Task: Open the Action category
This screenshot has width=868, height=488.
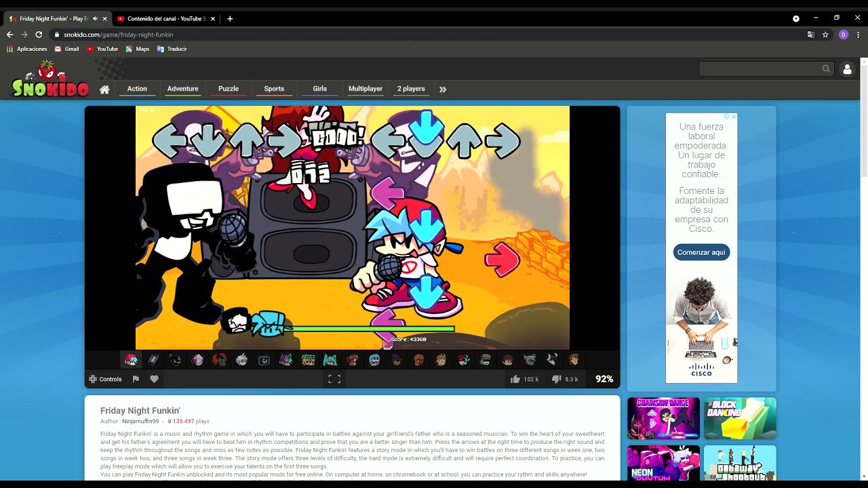Action: point(137,89)
